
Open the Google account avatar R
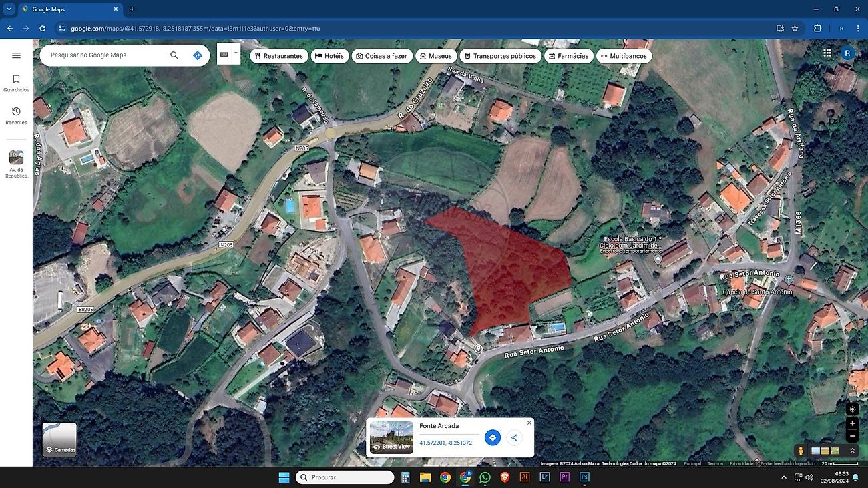pyautogui.click(x=847, y=53)
